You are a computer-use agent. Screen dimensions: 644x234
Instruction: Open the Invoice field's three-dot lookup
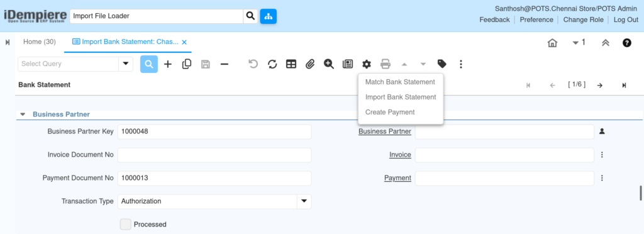point(602,155)
